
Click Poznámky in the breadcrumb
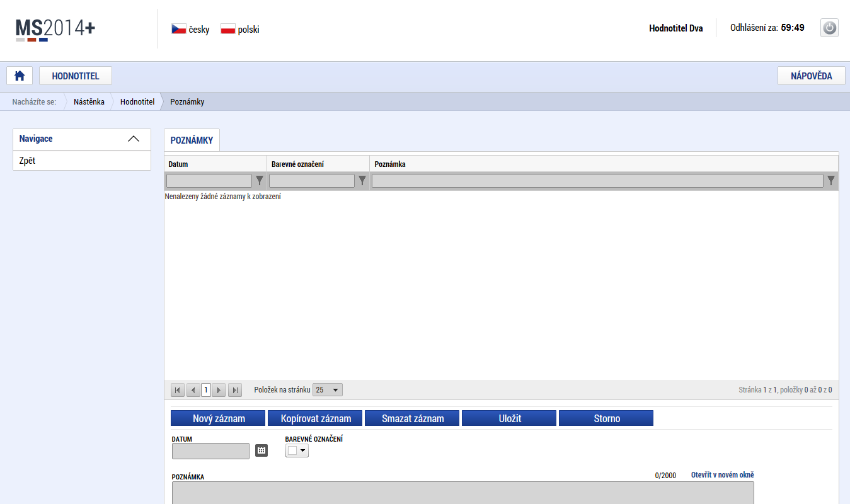tap(187, 101)
